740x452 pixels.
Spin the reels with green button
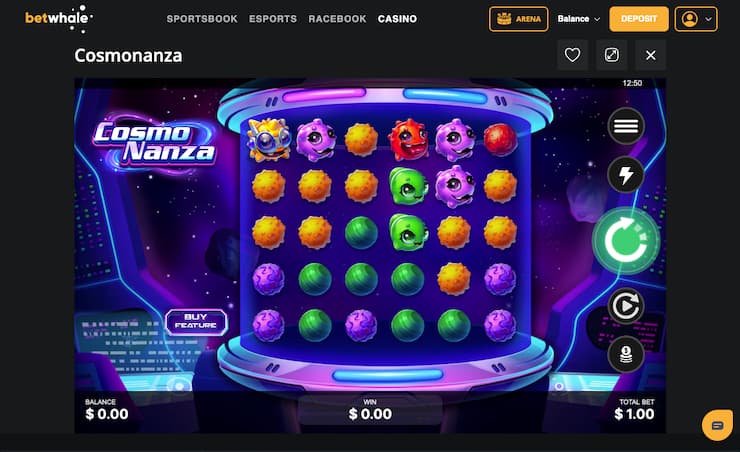(x=626, y=241)
